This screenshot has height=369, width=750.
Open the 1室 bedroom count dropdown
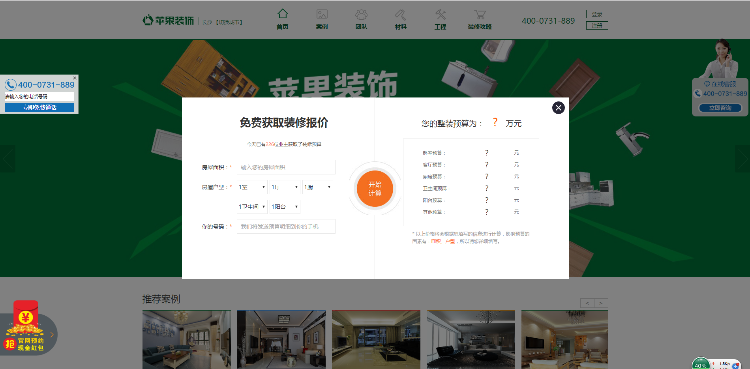point(252,187)
